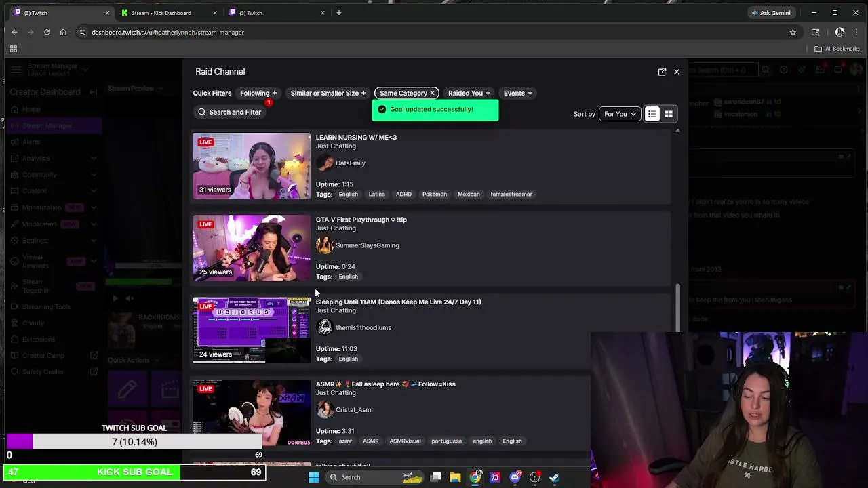
Task: Open Chrome three-dot menu
Action: [856, 32]
